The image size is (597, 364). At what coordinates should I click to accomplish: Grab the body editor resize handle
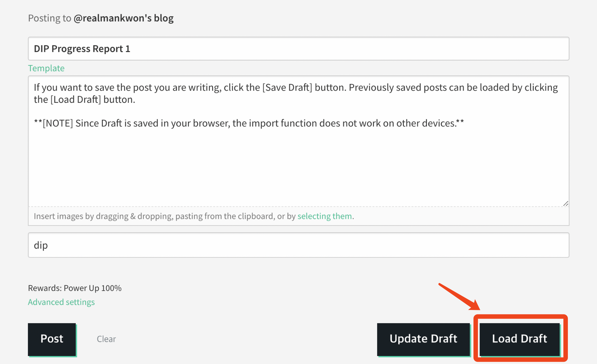566,204
